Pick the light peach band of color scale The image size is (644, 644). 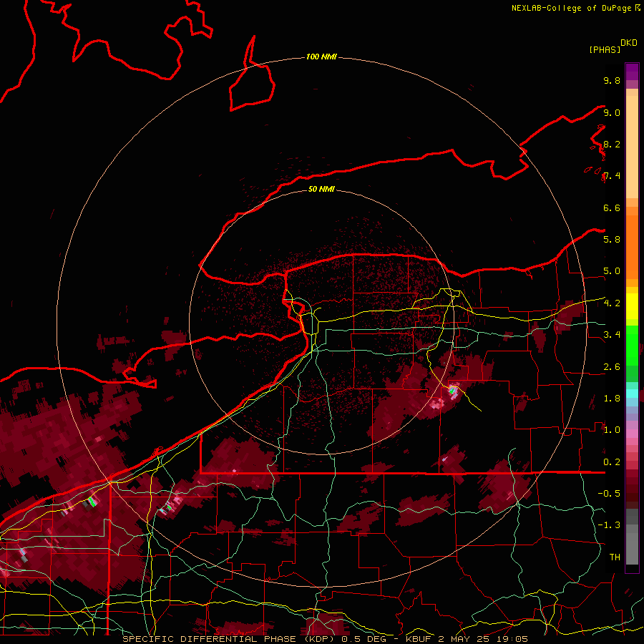pos(632,147)
